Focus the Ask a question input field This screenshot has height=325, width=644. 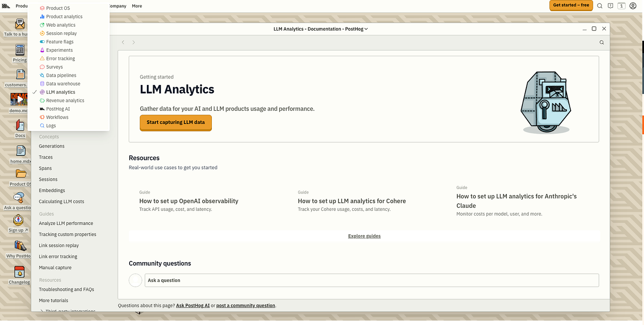pos(372,280)
